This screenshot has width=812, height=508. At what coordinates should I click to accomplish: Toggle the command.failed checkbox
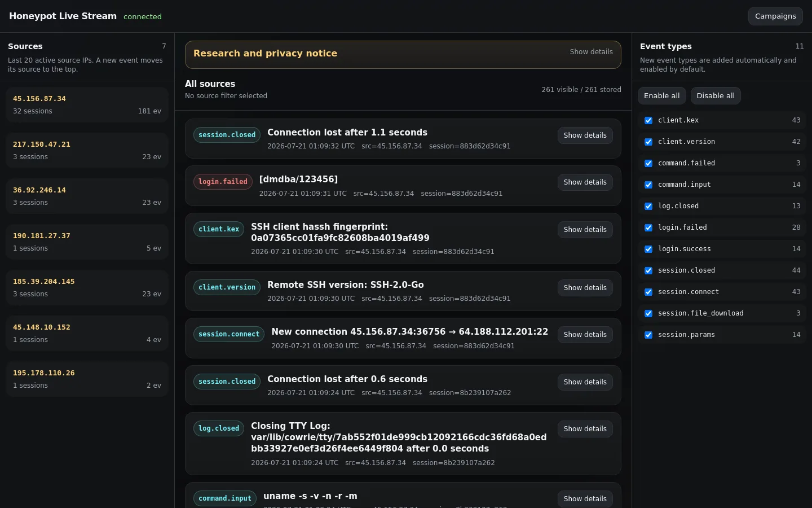click(x=648, y=163)
